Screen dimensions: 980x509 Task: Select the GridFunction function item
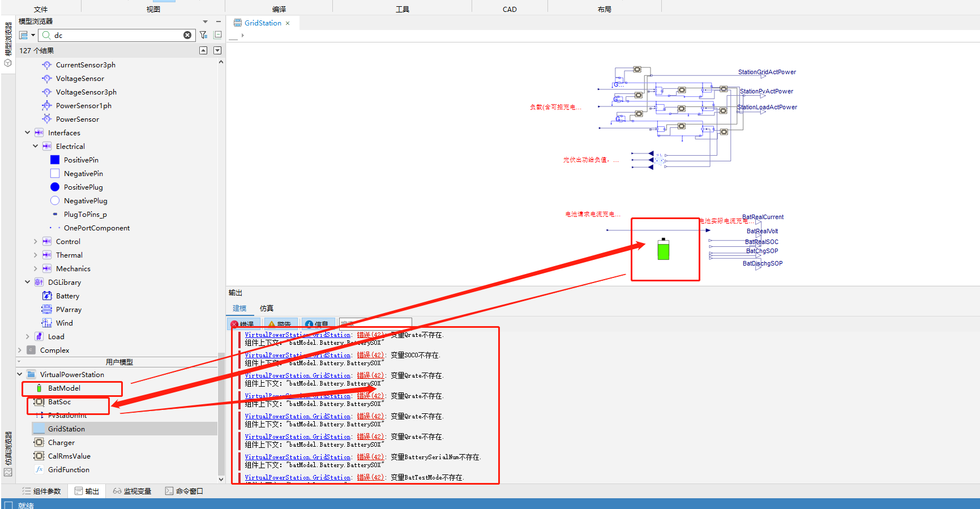[x=69, y=470]
